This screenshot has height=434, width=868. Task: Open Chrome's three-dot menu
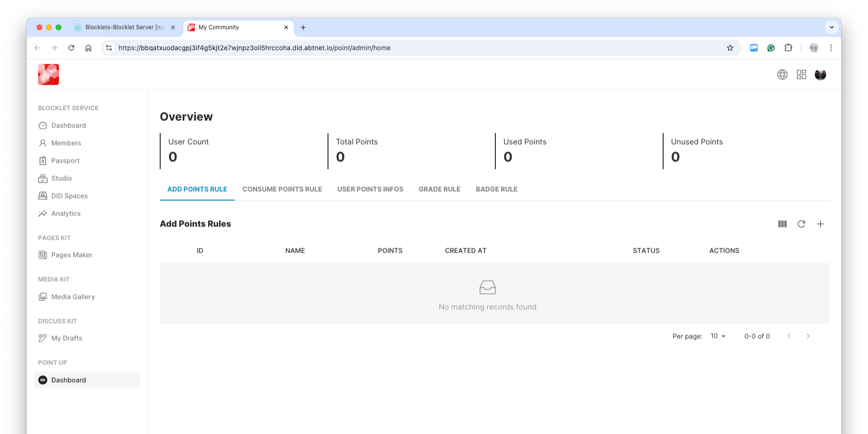[830, 48]
